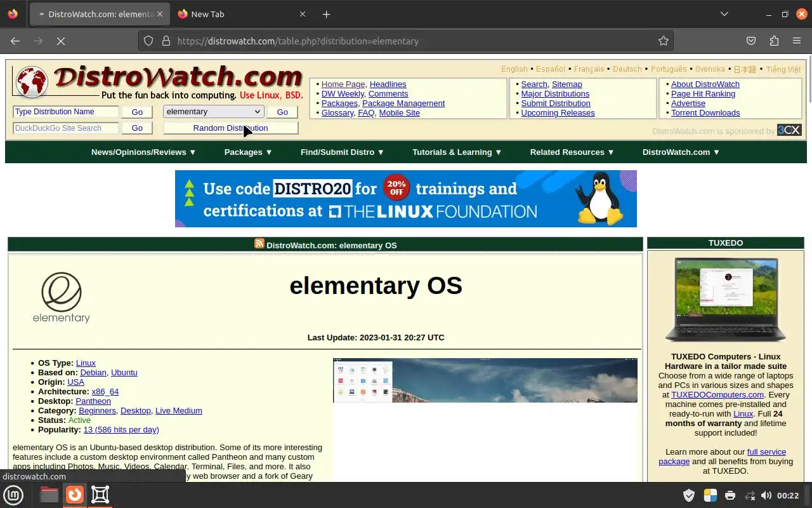Close the DistroWatch tab
The width and height of the screenshot is (812, 508).
tap(160, 14)
